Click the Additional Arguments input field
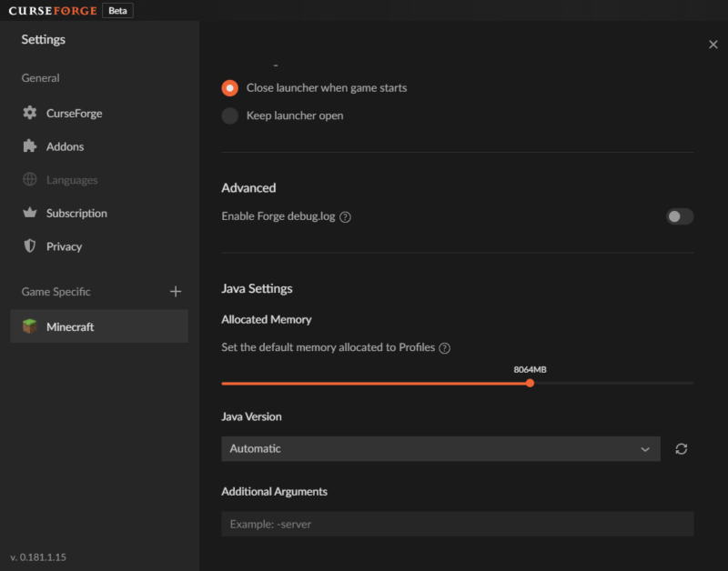The height and width of the screenshot is (571, 728). [x=458, y=524]
